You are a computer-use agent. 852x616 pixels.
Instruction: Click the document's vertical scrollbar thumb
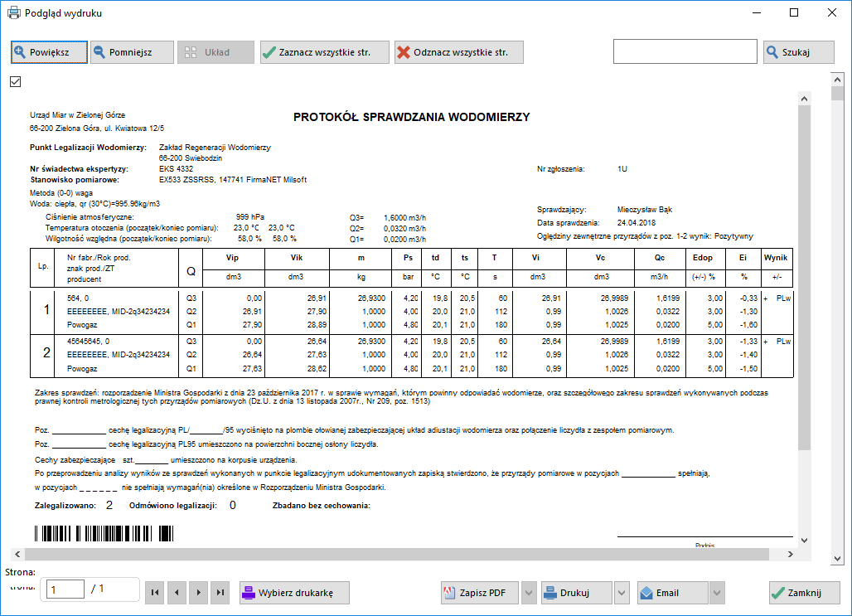pos(804,277)
